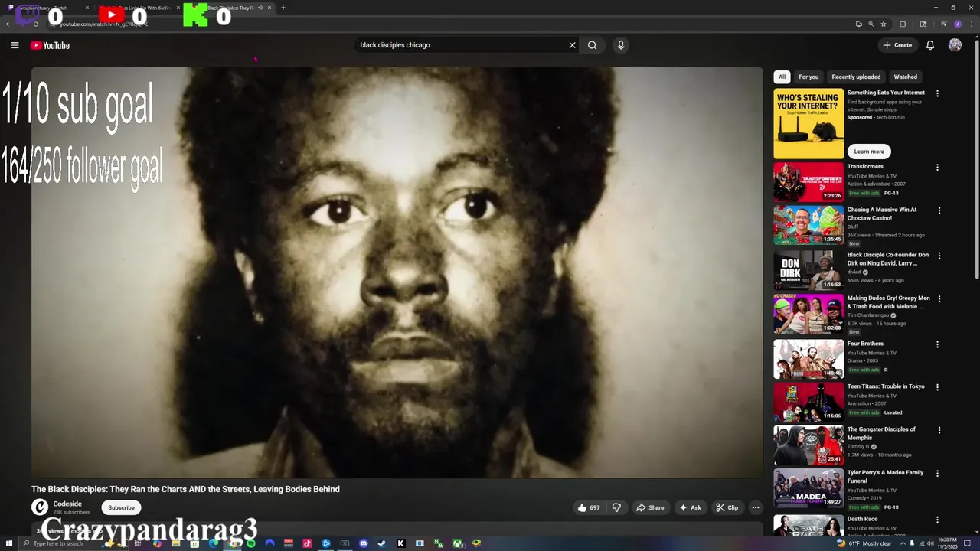Open the account avatar menu
Image resolution: width=980 pixels, height=551 pixels.
click(955, 45)
